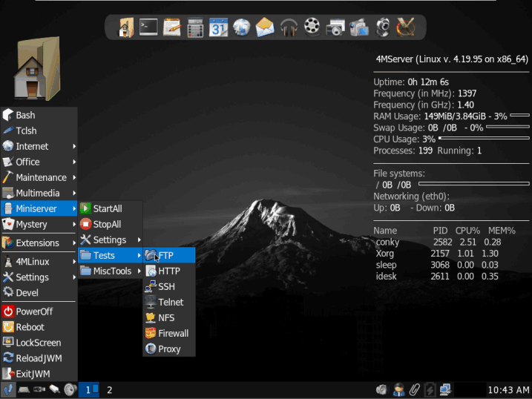Expand the Office submenu
This screenshot has width=532, height=399.
(x=39, y=162)
